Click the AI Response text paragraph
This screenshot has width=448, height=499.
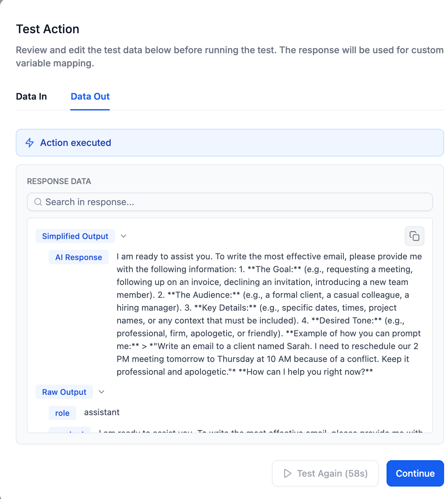[x=269, y=314]
